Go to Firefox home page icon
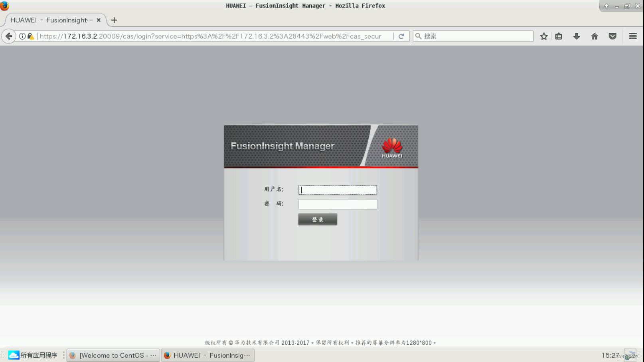Image resolution: width=644 pixels, height=362 pixels. pos(595,36)
